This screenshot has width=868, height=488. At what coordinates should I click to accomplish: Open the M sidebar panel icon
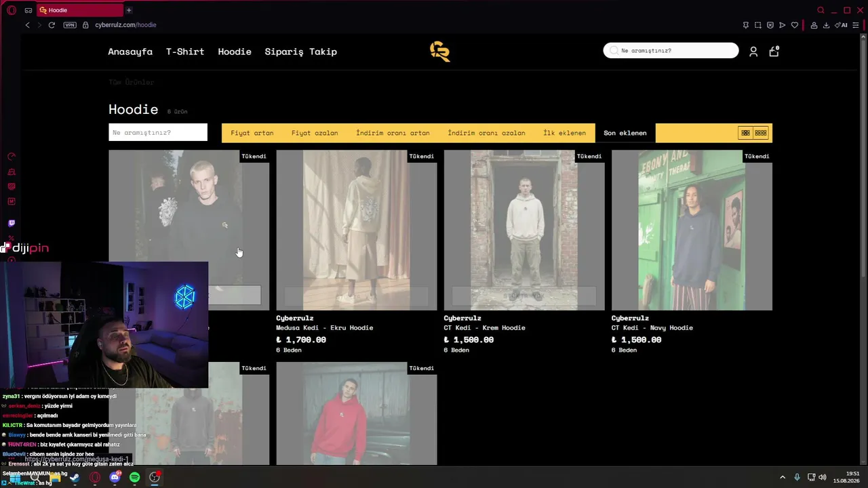[12, 201]
